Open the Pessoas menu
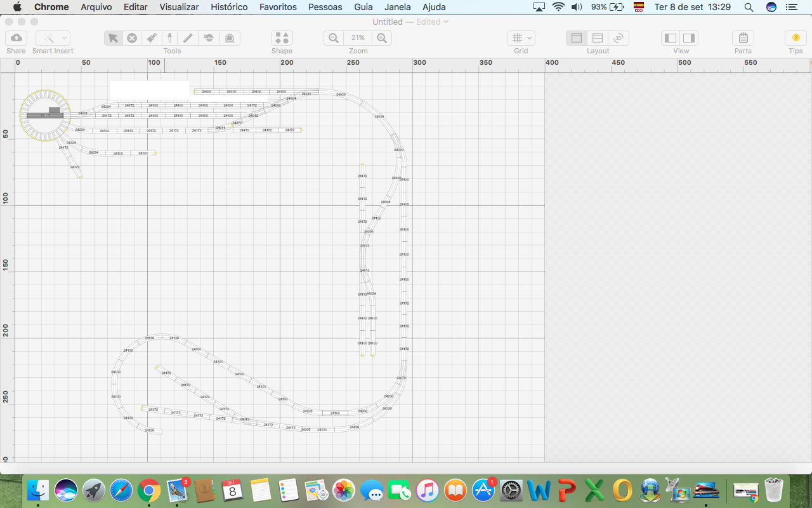This screenshot has width=812, height=508. point(325,7)
